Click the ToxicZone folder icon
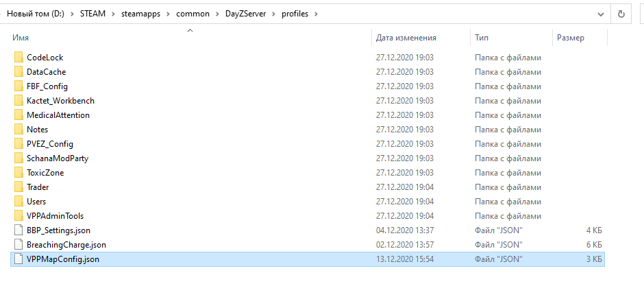The width and height of the screenshot is (644, 286). (18, 173)
